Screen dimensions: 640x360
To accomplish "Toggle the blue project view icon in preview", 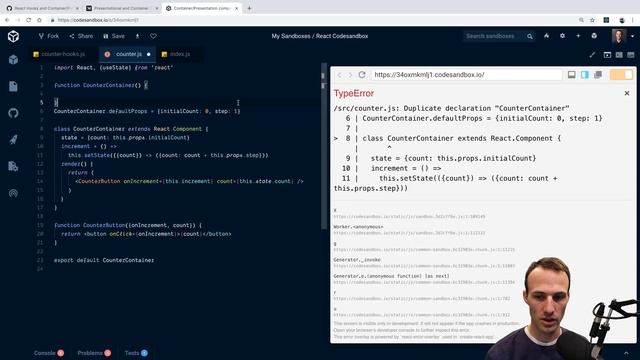I will [x=585, y=75].
